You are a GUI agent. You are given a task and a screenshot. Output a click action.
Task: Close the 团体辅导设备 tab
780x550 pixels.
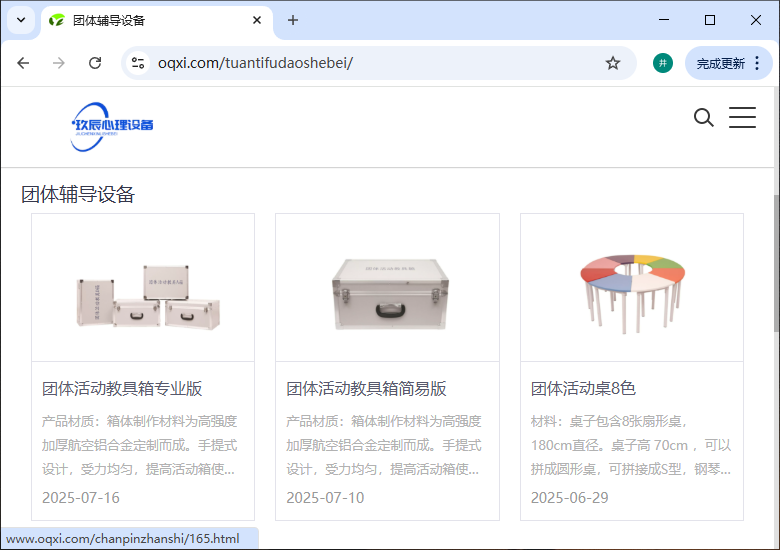[257, 20]
